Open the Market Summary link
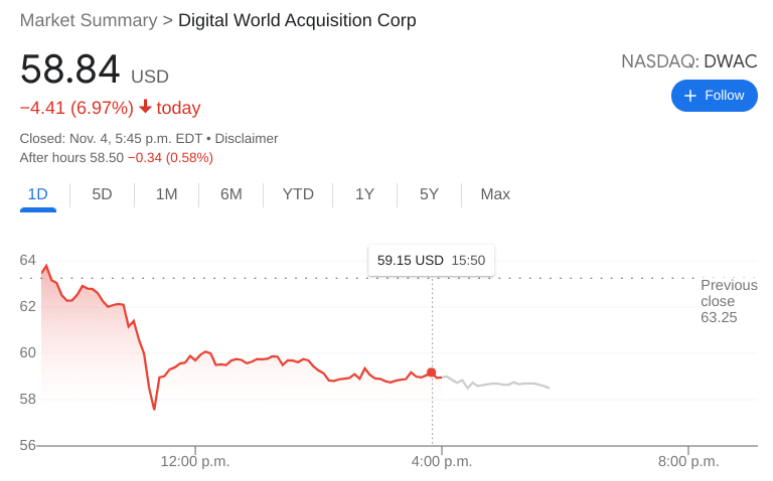 [88, 20]
